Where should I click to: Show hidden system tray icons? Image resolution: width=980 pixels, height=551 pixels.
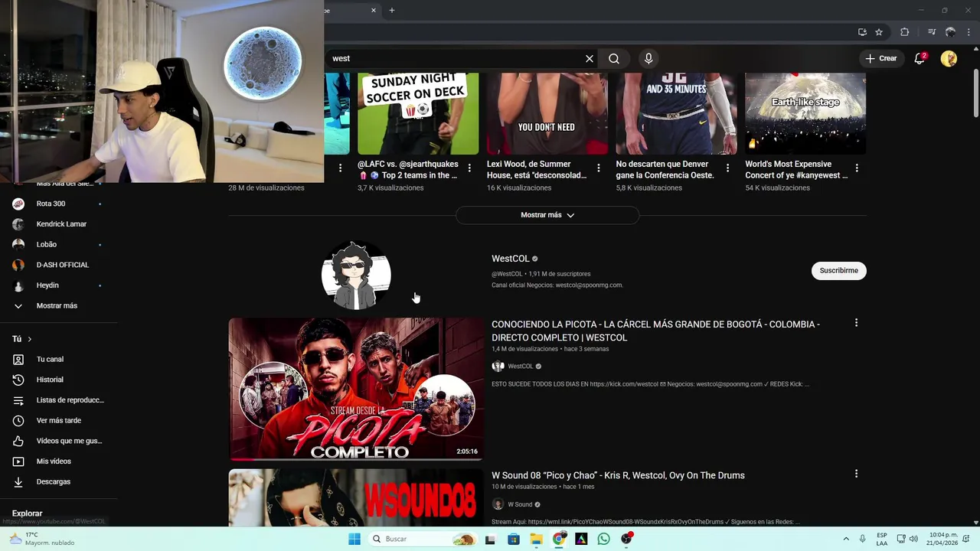click(x=846, y=539)
